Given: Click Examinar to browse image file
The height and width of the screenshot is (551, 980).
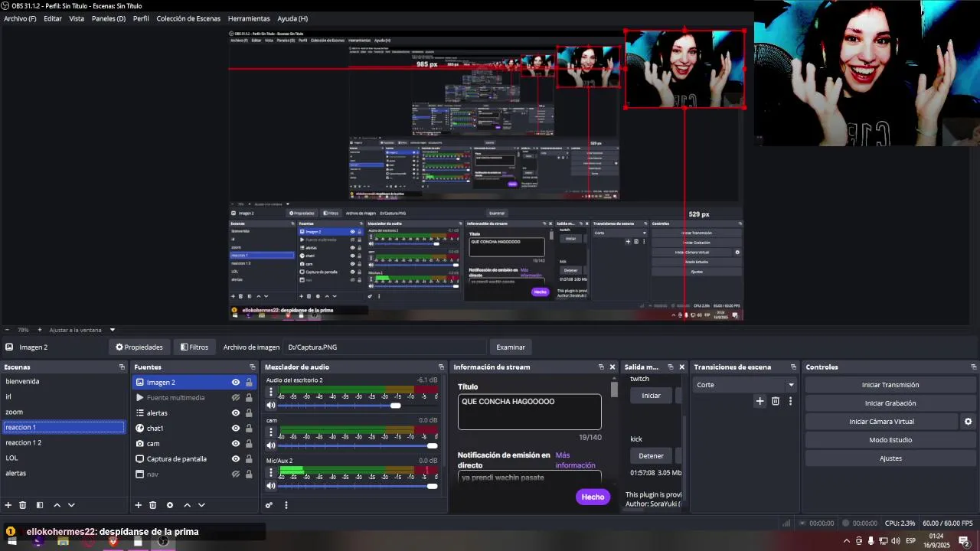Looking at the screenshot, I should (511, 347).
